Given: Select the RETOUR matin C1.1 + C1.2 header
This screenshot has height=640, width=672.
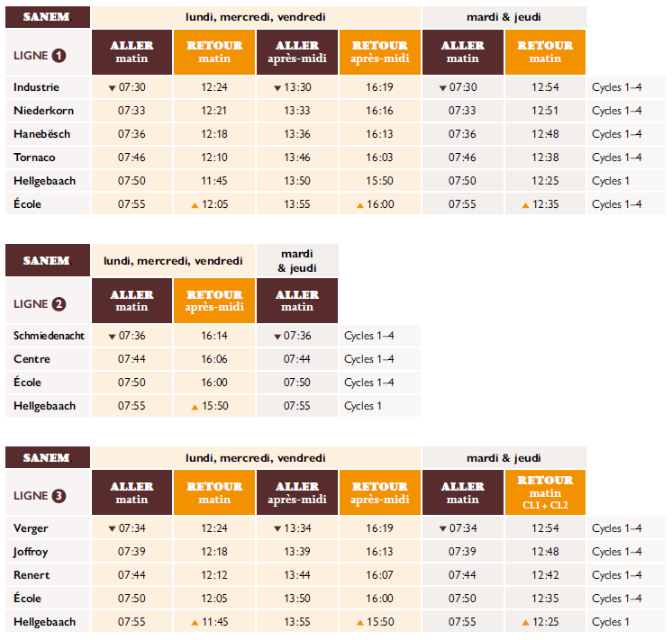Looking at the screenshot, I should tap(545, 492).
